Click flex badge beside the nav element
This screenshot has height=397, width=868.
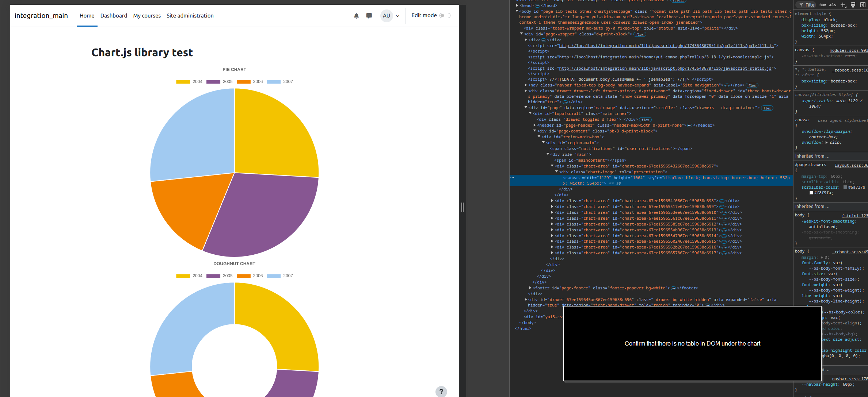(752, 85)
